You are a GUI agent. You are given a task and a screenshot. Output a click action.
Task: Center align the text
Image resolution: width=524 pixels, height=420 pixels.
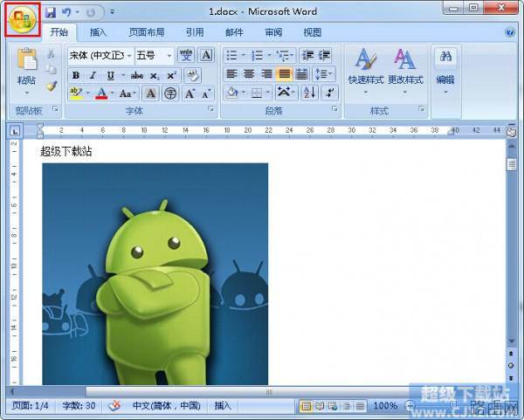[x=249, y=74]
